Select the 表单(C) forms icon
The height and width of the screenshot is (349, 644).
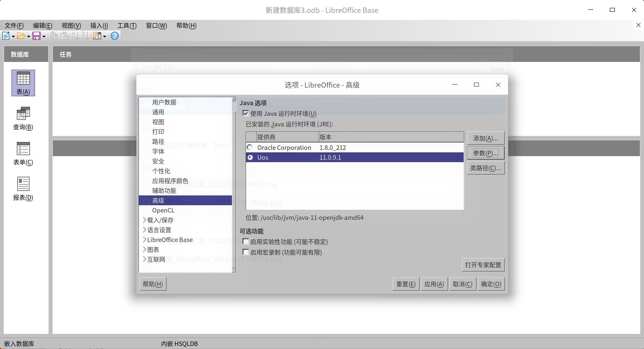[23, 154]
